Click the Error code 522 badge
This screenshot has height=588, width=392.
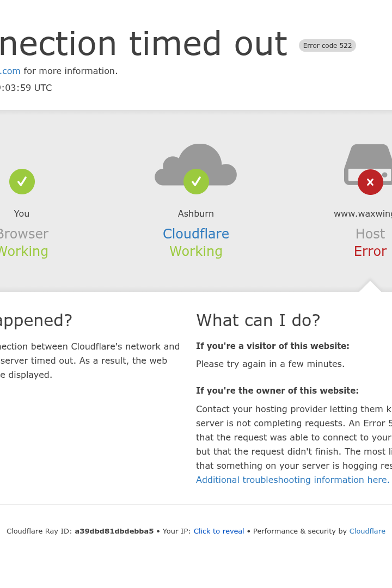pos(327,45)
